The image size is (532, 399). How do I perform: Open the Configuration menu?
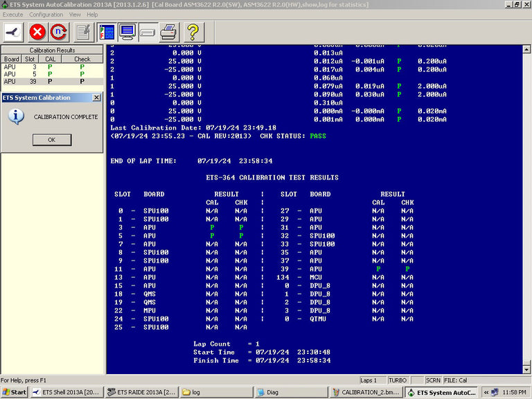click(46, 15)
